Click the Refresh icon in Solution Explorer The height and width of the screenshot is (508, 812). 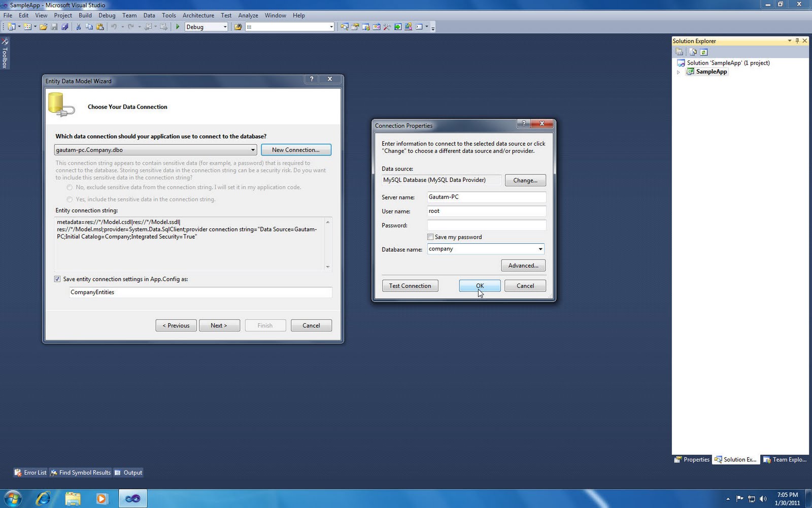pos(703,52)
